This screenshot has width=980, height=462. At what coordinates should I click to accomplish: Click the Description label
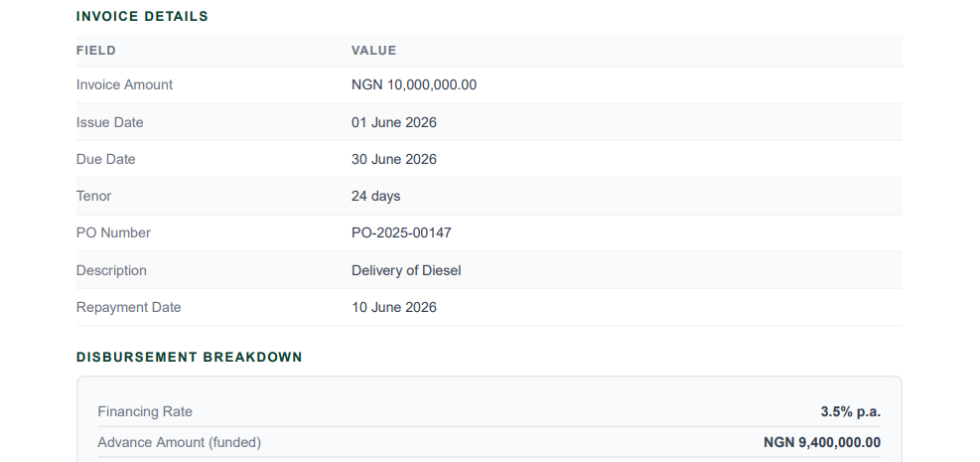[111, 270]
